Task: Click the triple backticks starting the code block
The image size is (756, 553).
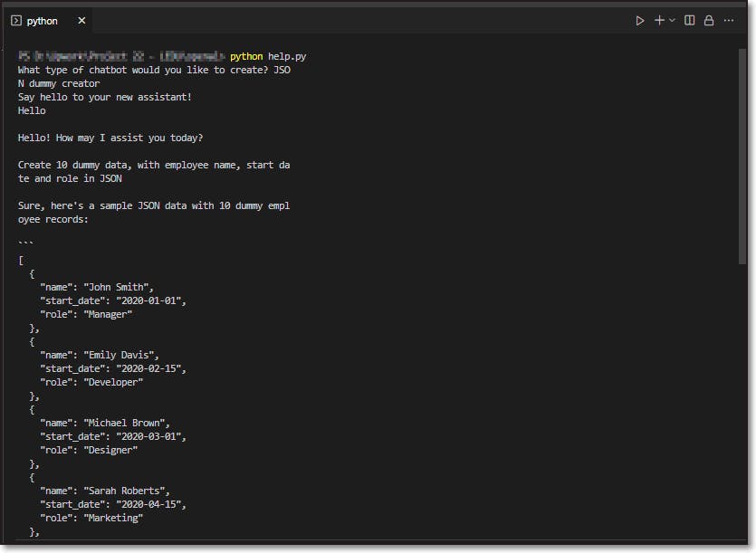Action: [x=25, y=242]
